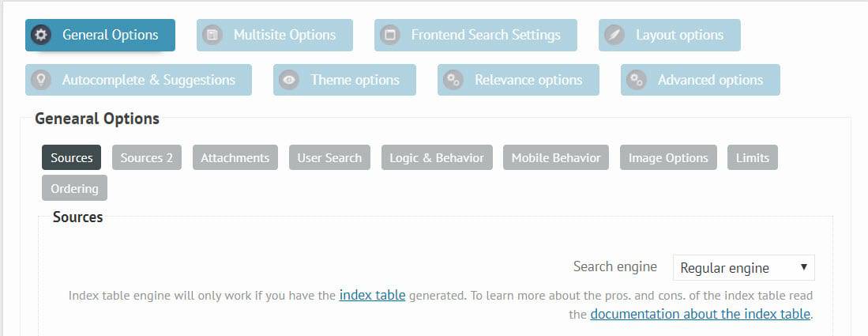Viewport: 868px width, 336px height.
Task: Follow the index table link
Action: [x=373, y=295]
